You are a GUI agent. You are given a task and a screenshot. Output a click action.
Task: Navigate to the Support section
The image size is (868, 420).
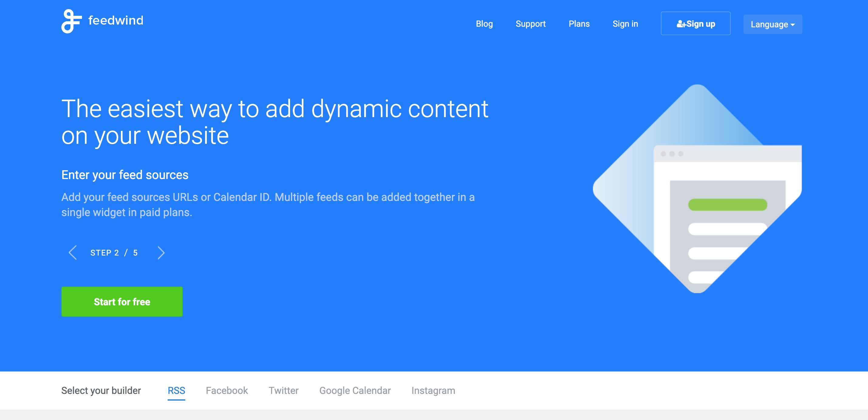click(x=530, y=24)
